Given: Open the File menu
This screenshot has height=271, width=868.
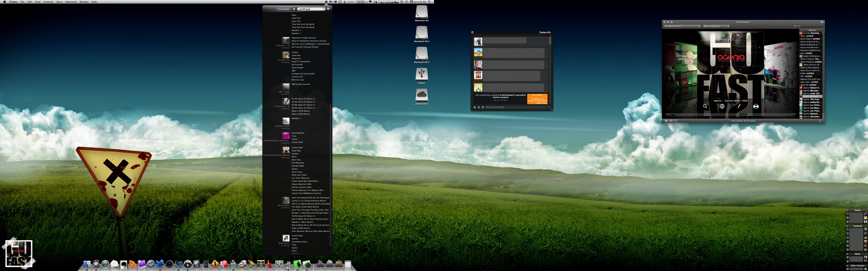Looking at the screenshot, I should [23, 2].
